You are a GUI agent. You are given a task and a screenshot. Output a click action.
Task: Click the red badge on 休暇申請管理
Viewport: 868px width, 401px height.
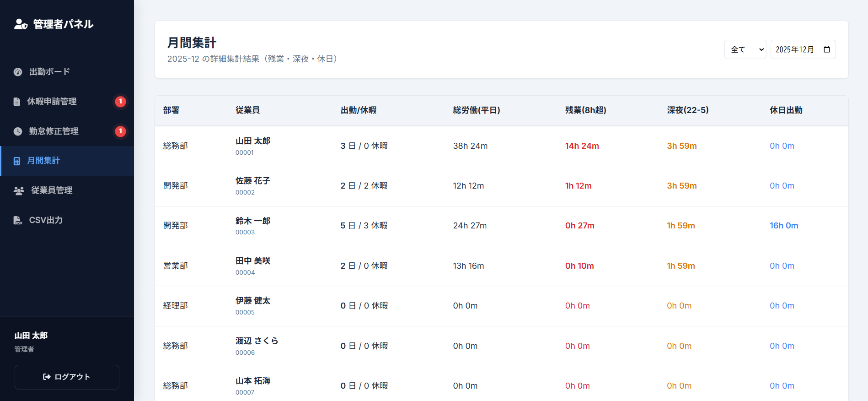point(120,102)
